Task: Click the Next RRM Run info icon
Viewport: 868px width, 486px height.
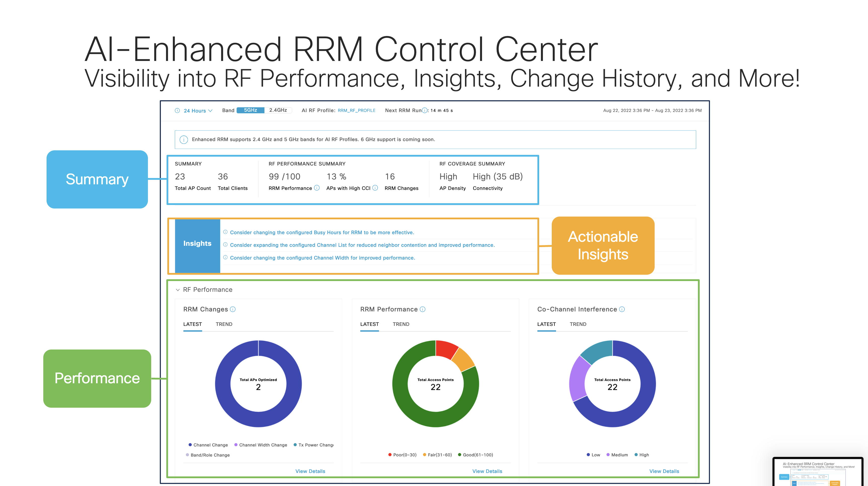Action: click(x=425, y=110)
